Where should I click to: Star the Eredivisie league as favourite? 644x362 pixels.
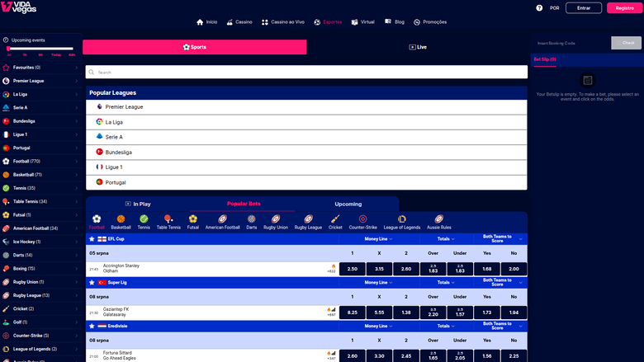[x=92, y=326]
